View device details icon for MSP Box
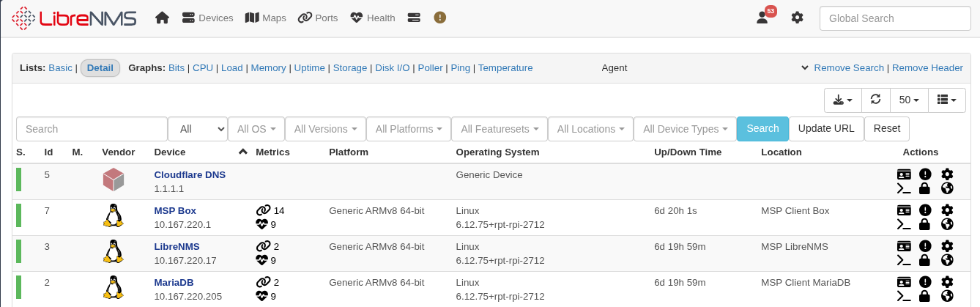The height and width of the screenshot is (307, 980). [x=905, y=210]
